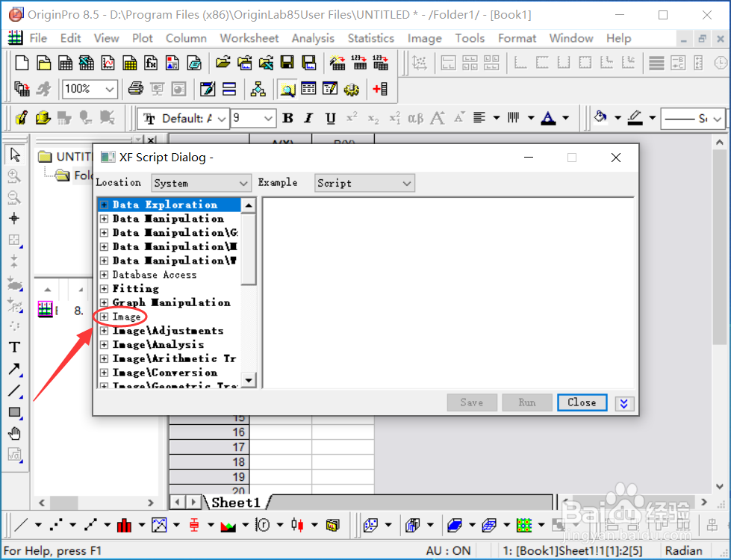The height and width of the screenshot is (560, 731).
Task: Open the File menu
Action: tap(38, 38)
